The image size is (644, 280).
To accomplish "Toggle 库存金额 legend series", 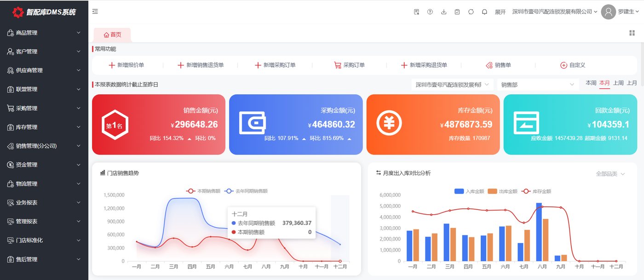I will [536, 191].
